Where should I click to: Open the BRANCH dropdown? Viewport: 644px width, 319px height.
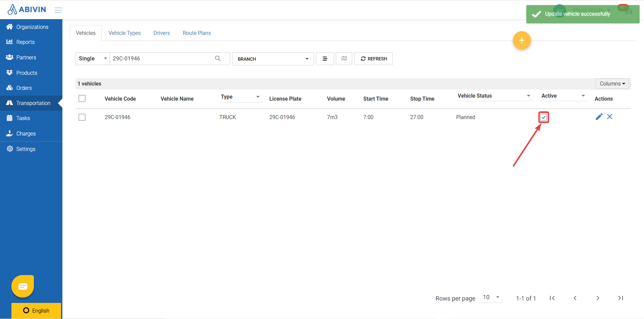coord(273,59)
